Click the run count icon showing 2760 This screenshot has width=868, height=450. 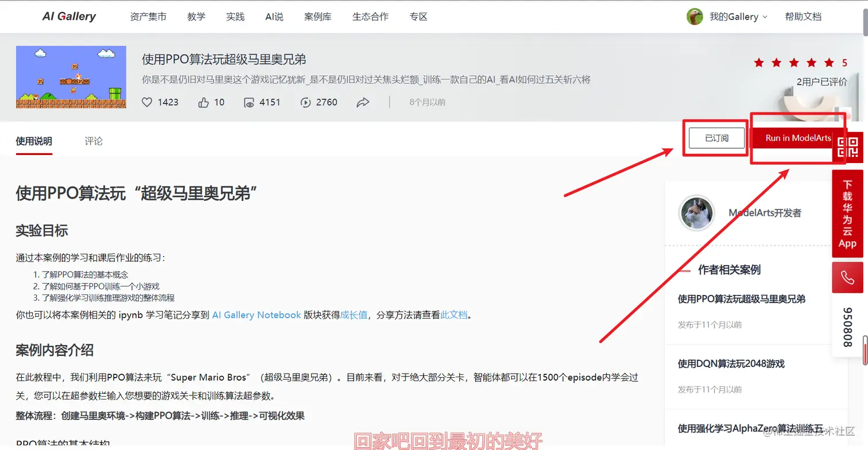(x=305, y=102)
